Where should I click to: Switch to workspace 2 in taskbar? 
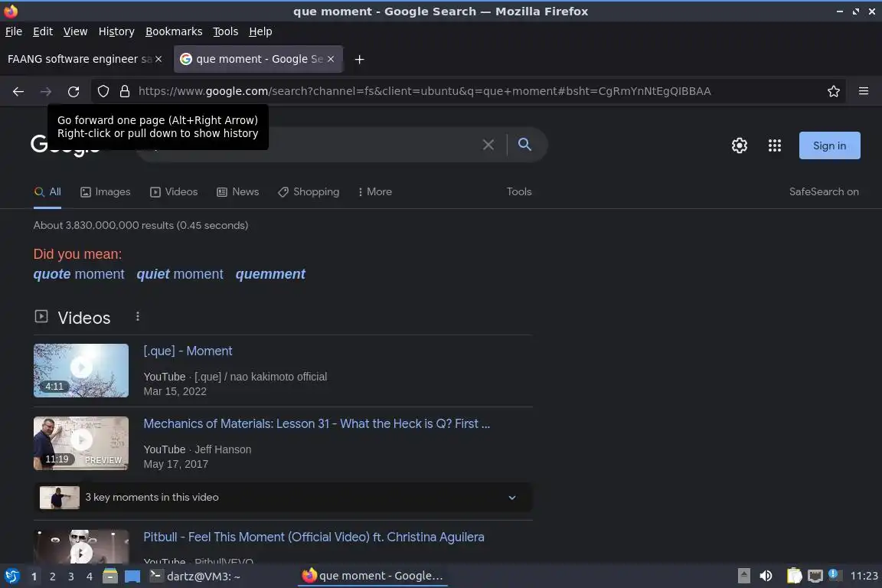pos(52,577)
